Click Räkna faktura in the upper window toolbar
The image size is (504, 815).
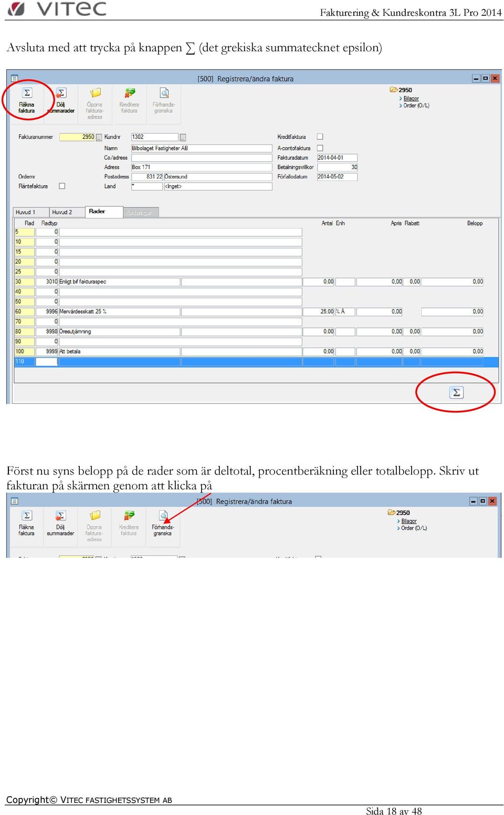coord(27,101)
